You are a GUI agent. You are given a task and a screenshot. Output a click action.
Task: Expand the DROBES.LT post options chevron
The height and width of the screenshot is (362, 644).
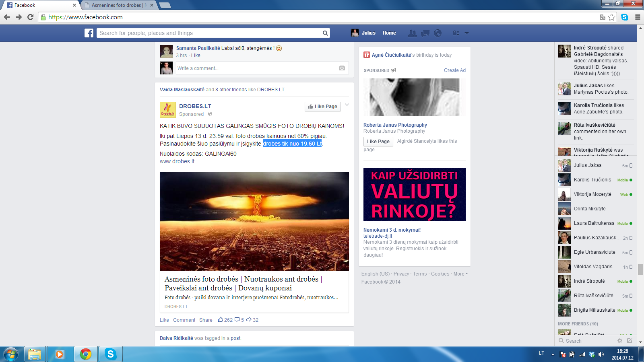pos(347,105)
